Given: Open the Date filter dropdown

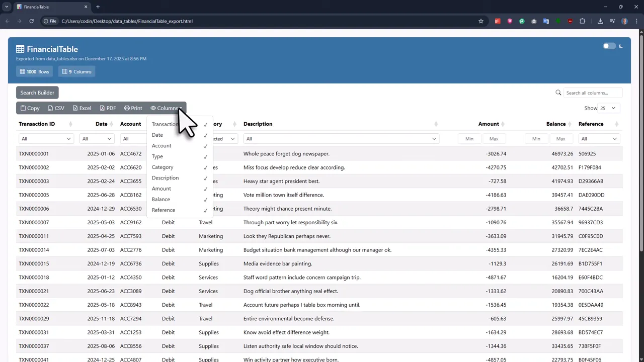Looking at the screenshot, I should tap(96, 139).
